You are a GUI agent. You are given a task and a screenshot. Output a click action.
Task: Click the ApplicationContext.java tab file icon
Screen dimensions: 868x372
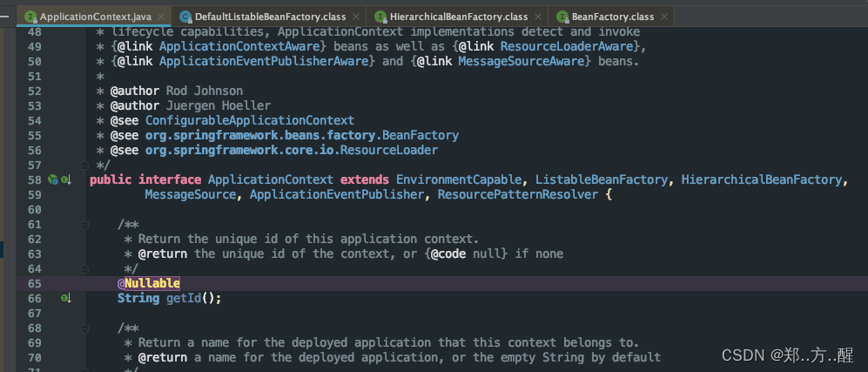click(31, 17)
